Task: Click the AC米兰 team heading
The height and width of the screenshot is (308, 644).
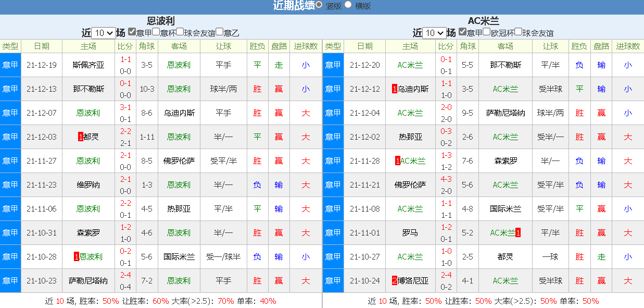Action: [x=483, y=21]
